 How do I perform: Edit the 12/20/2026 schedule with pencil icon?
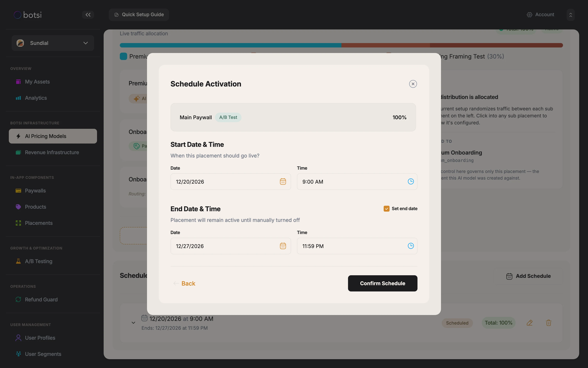tap(529, 323)
